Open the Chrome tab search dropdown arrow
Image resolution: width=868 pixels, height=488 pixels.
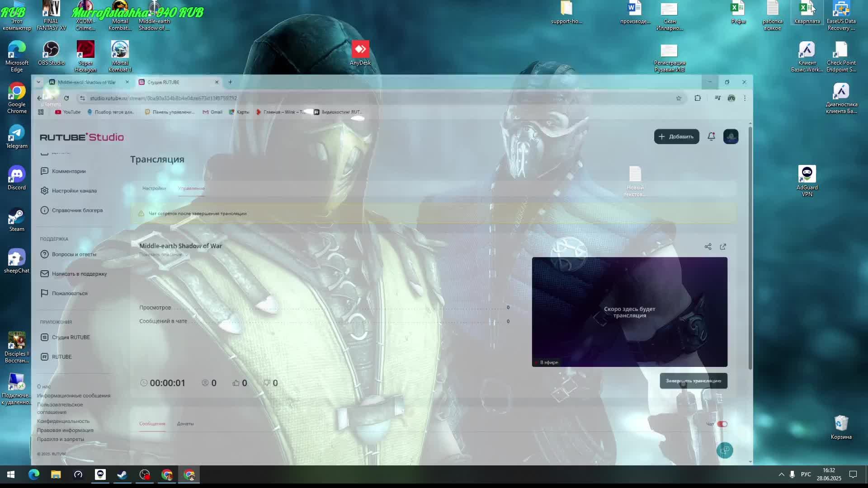coord(38,82)
